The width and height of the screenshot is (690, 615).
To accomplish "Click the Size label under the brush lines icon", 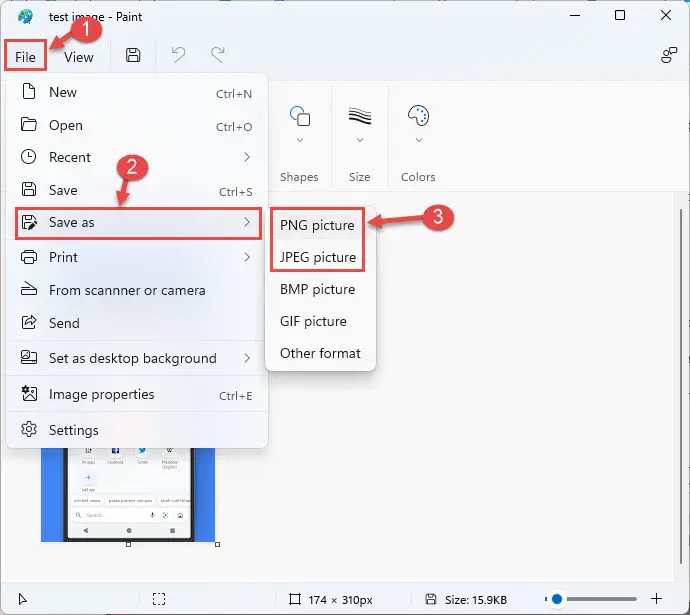I will click(x=360, y=177).
